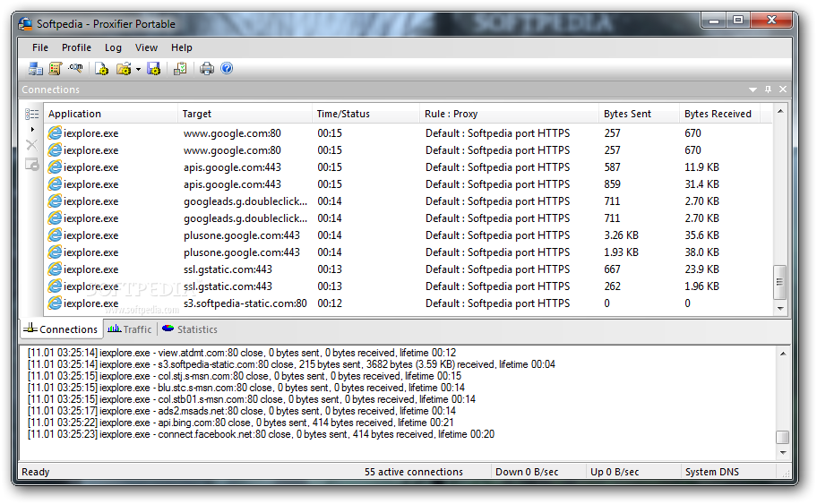Click the Save Profile floppy icon
817x504 pixels.
coord(154,69)
